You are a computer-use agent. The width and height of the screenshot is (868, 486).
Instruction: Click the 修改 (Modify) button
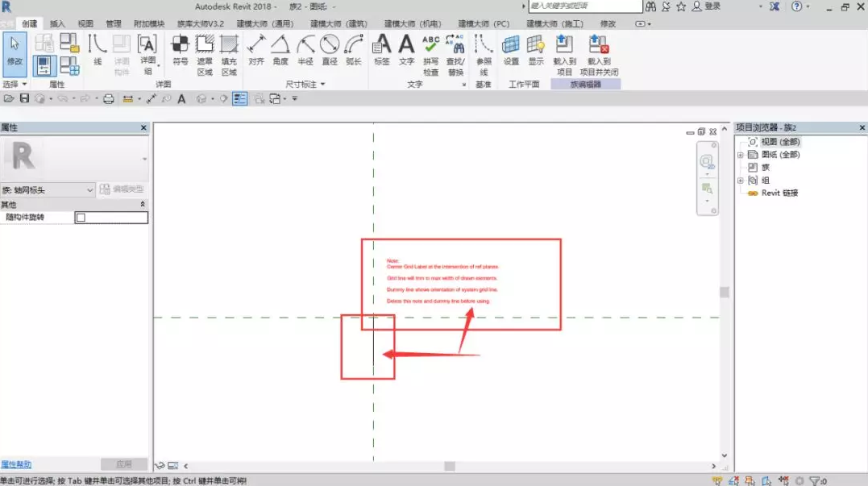click(x=15, y=49)
